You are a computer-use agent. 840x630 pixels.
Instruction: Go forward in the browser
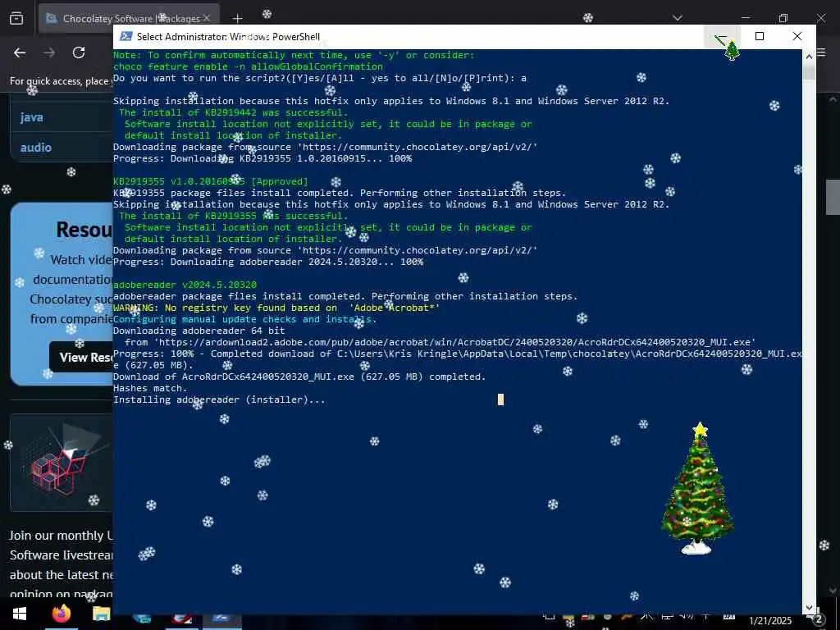49,52
